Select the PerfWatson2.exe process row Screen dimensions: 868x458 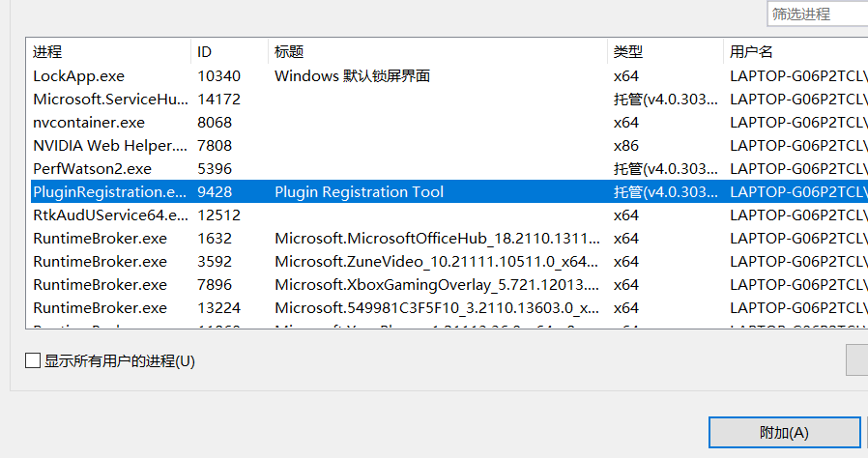pos(449,169)
